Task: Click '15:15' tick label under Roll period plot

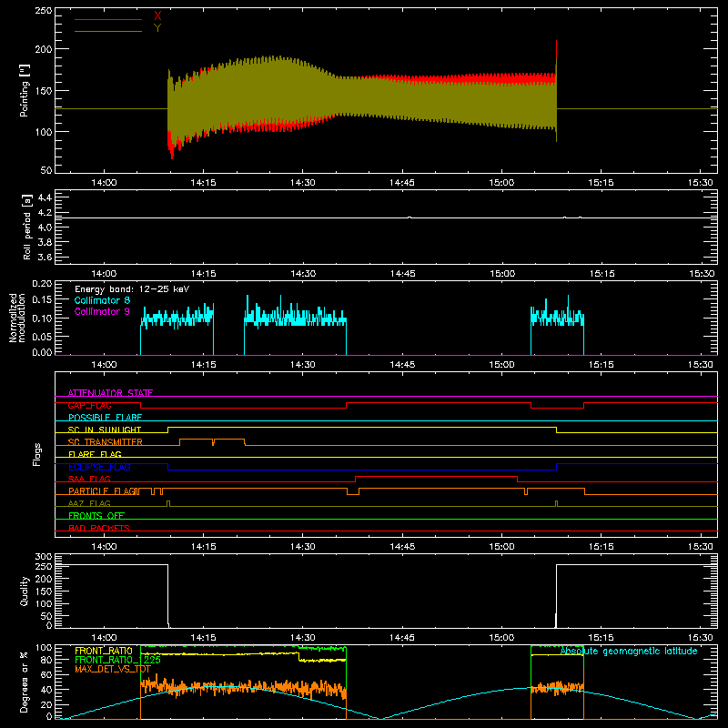Action: tap(602, 274)
